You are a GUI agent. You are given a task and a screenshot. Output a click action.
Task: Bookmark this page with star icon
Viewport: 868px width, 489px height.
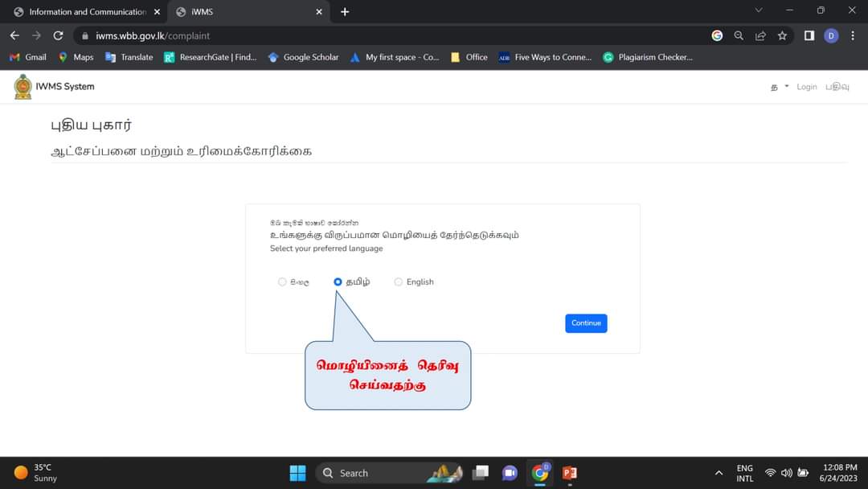pyautogui.click(x=782, y=35)
